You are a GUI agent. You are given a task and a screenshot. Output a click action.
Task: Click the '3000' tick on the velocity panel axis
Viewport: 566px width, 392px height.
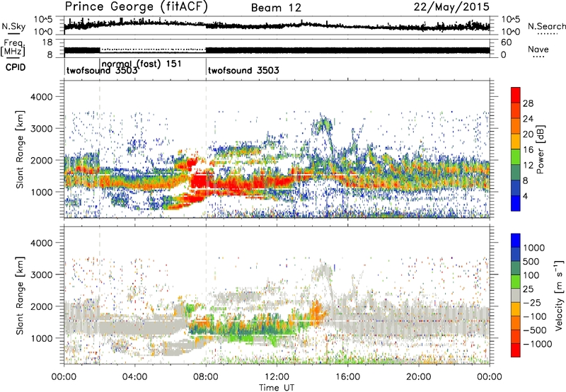tap(42, 275)
